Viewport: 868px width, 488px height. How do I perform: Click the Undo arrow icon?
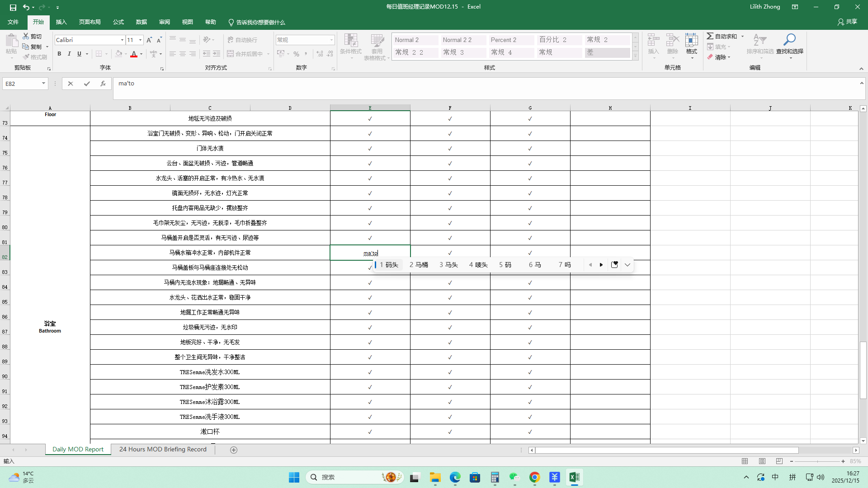click(x=26, y=7)
